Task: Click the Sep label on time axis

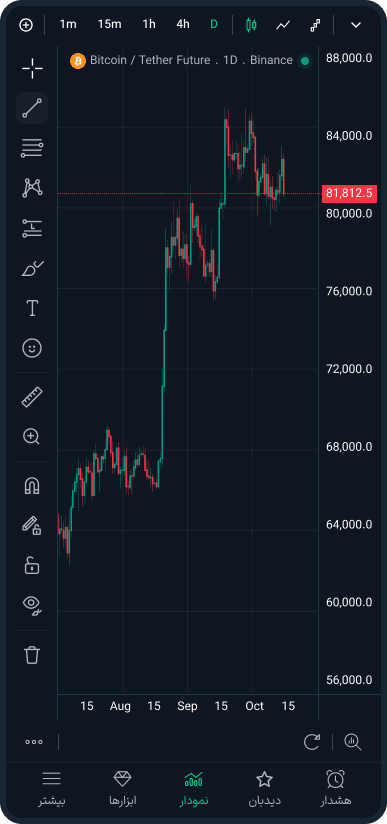Action: click(x=187, y=706)
